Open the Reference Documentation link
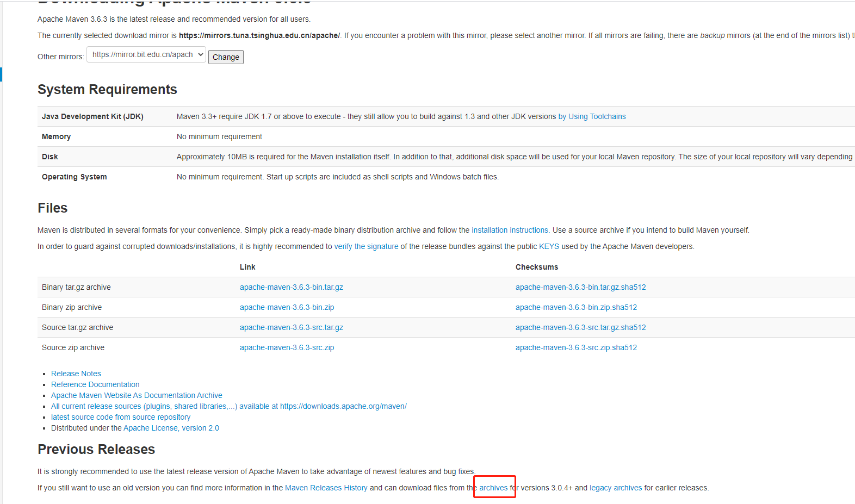The image size is (855, 504). pyautogui.click(x=95, y=384)
